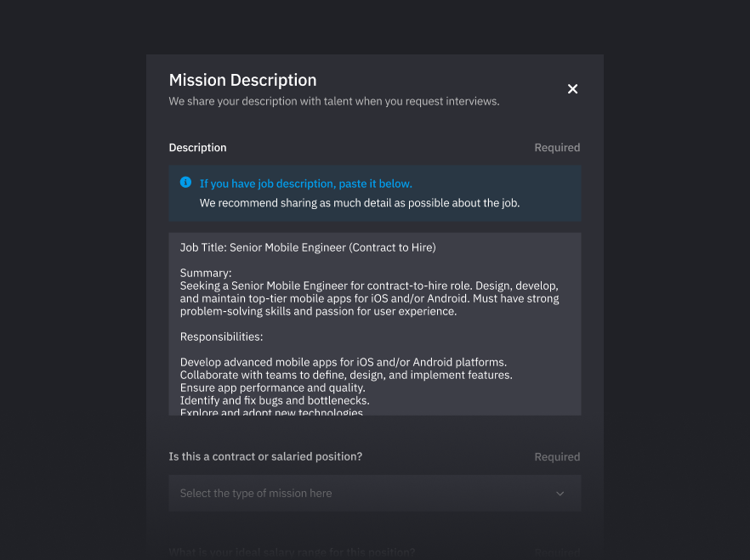Screen dimensions: 750x560
Task: Click the chevron arrow in mission type field
Action: pyautogui.click(x=560, y=494)
